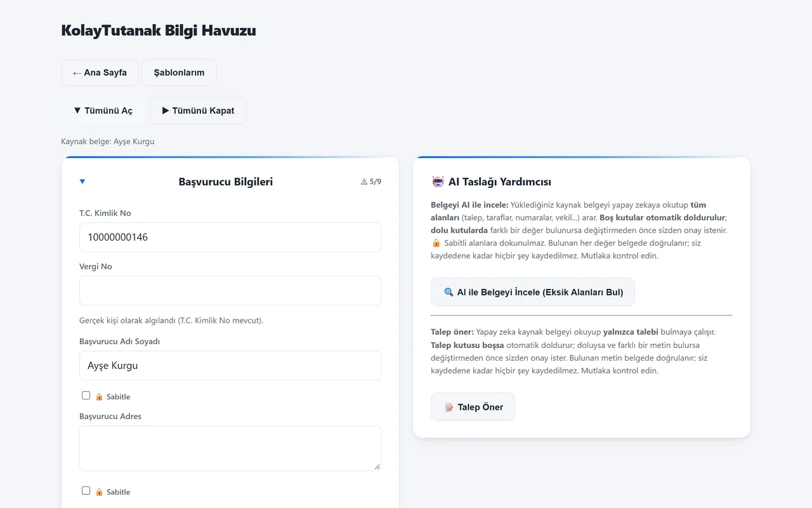Screen dimensions: 812x508
Task: Click the warning 5/9 completion indicator
Action: coord(371,182)
